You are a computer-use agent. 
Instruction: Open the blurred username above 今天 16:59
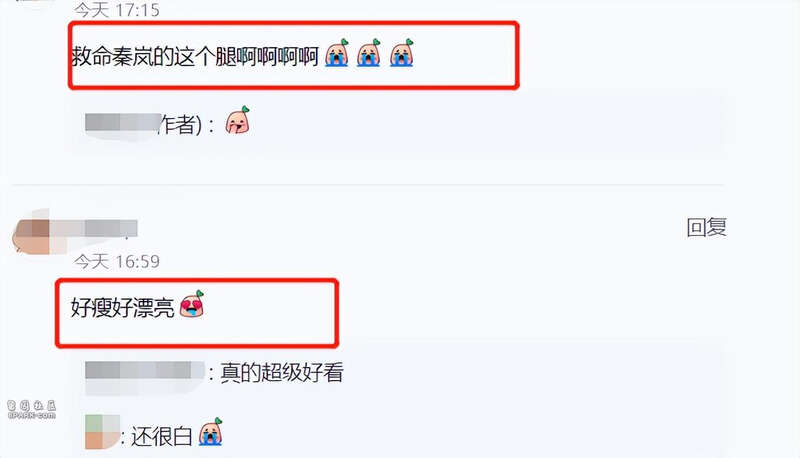point(94,228)
